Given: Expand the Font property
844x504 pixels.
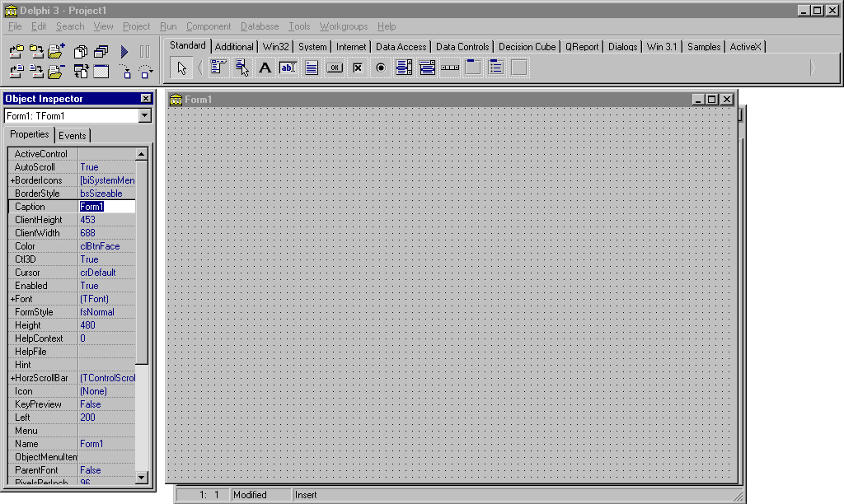Looking at the screenshot, I should point(12,299).
